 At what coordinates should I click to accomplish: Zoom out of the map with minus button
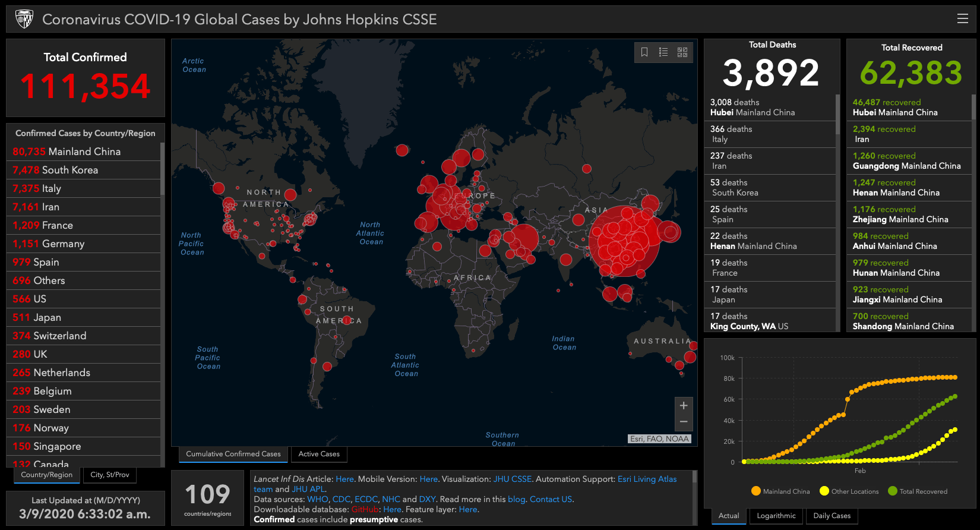click(684, 422)
